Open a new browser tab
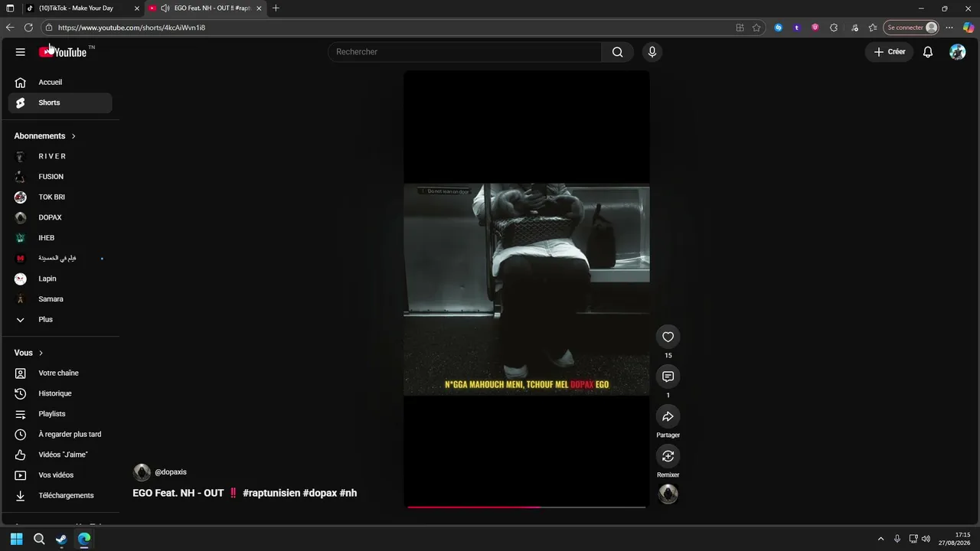Screen dimensions: 980x551 coord(276,8)
